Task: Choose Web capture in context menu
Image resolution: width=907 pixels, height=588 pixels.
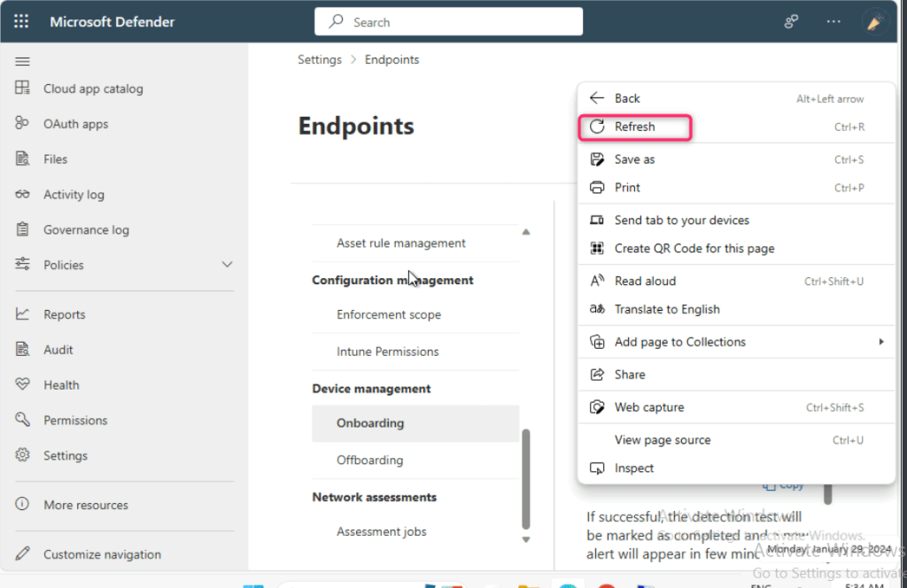Action: coord(649,407)
